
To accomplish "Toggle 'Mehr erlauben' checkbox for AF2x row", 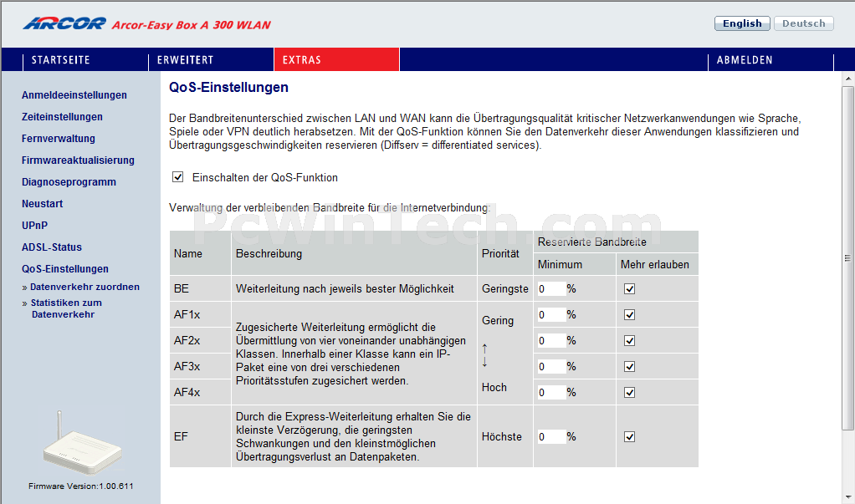I will click(629, 340).
